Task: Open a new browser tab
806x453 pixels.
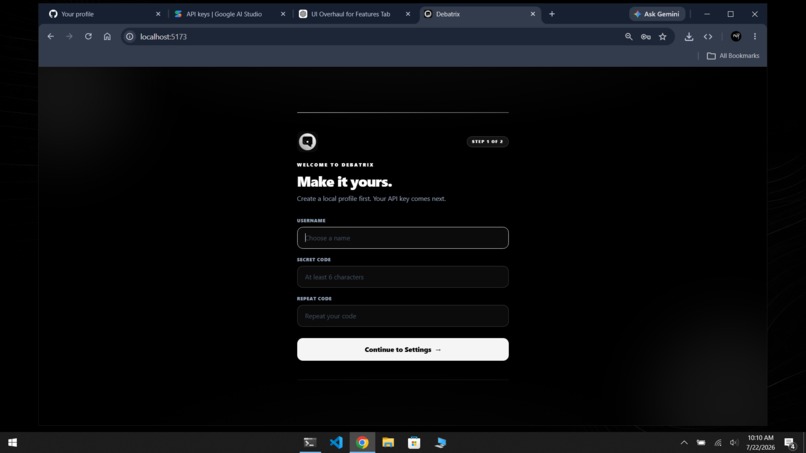Action: point(552,14)
